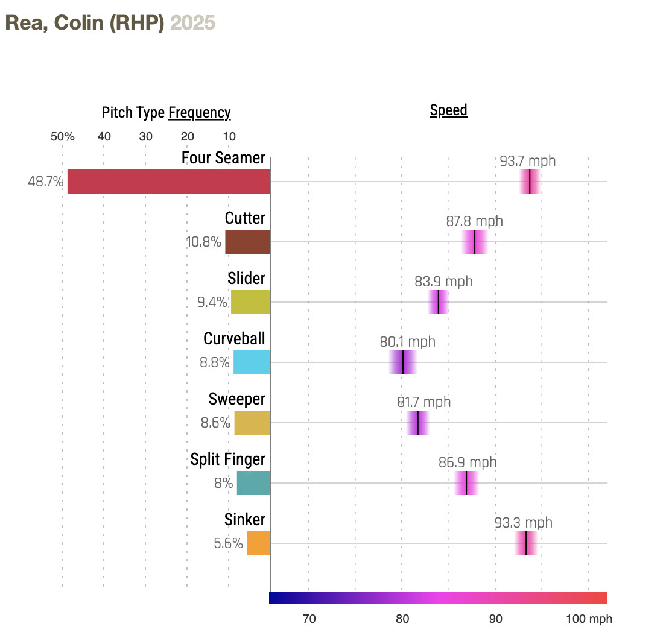Click the Curveball 80.1 mph speed marker

pyautogui.click(x=402, y=362)
